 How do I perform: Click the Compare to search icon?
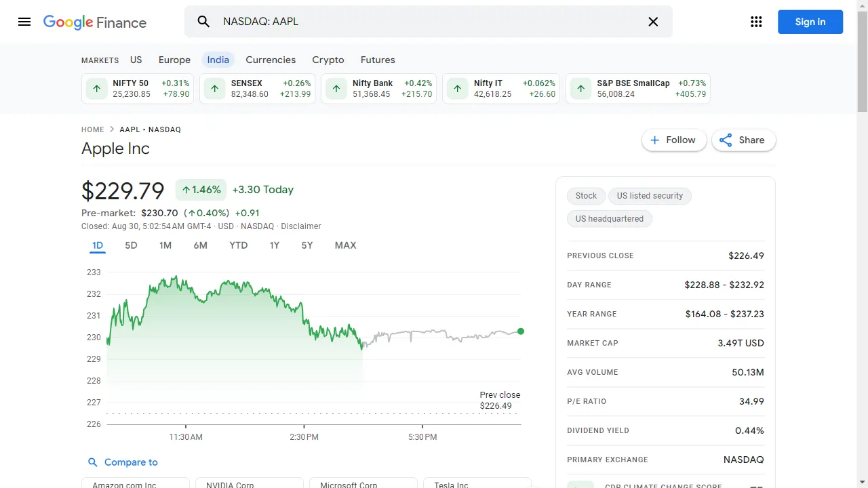click(x=93, y=462)
